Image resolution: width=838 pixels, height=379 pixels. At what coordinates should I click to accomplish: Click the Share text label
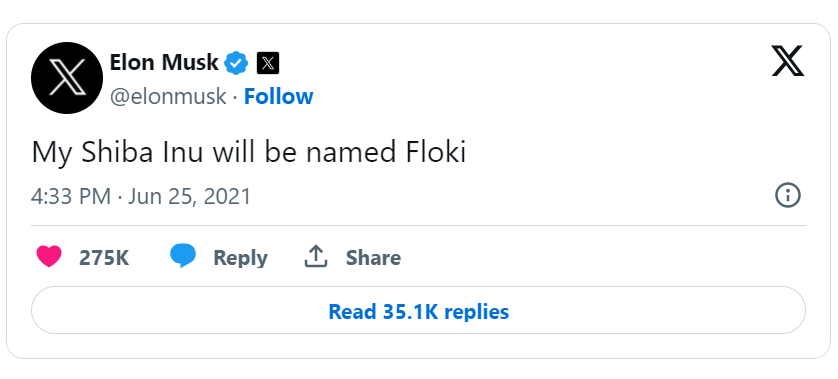(x=374, y=258)
